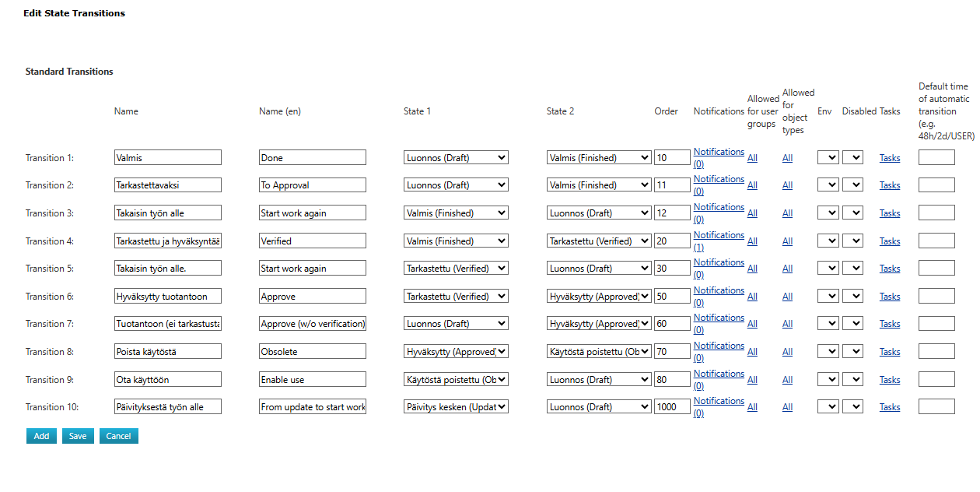This screenshot has width=980, height=492.
Task: Click default time field for Transition 5
Action: coord(936,269)
